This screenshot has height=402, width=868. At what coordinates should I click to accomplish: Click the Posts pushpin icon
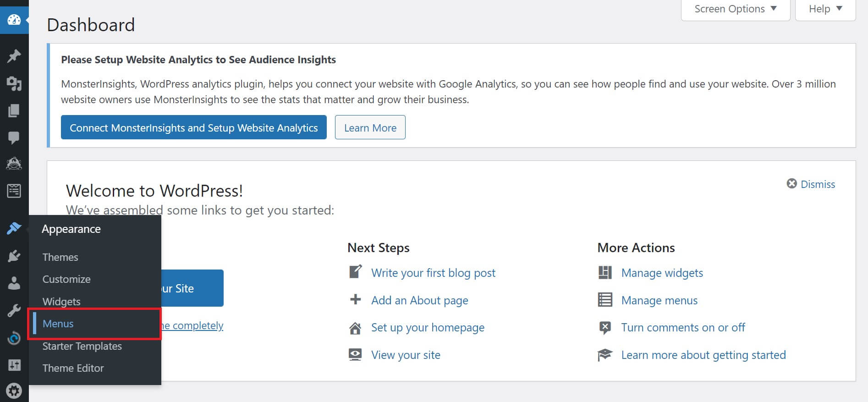14,56
